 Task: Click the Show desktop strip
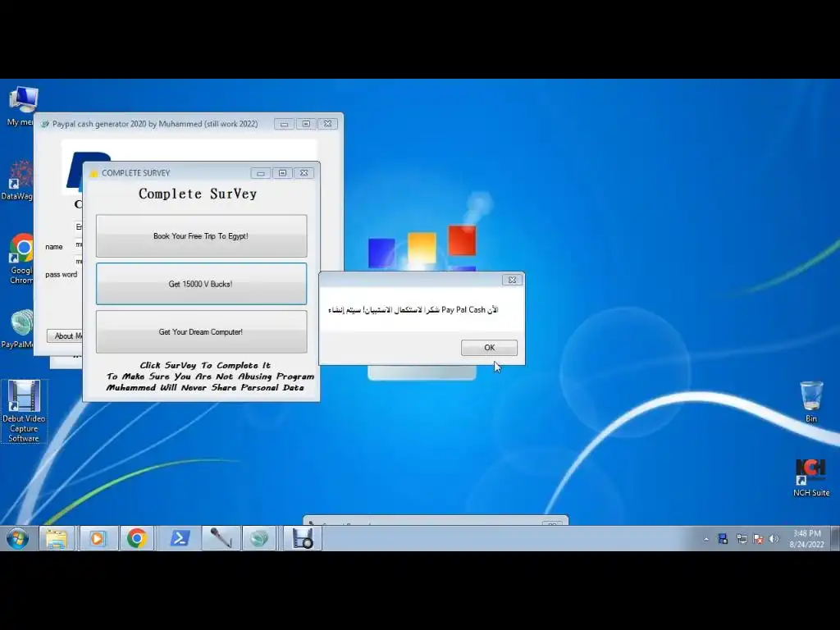tap(834, 538)
